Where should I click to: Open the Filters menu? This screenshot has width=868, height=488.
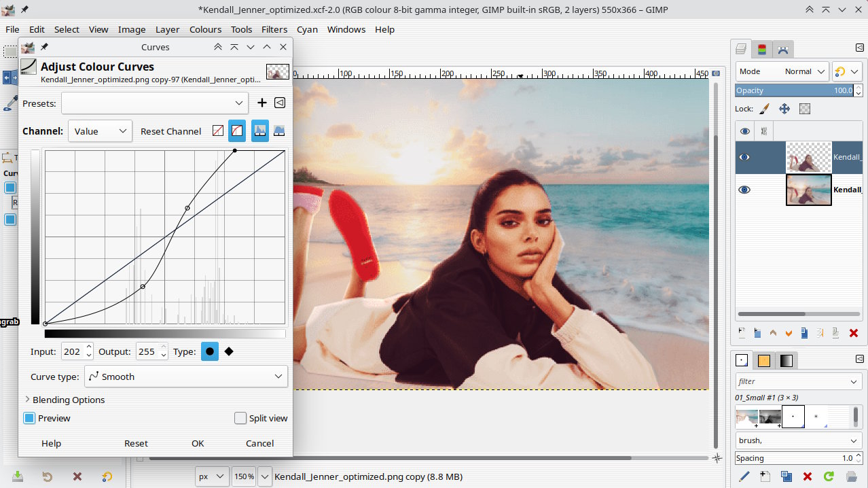(x=274, y=29)
